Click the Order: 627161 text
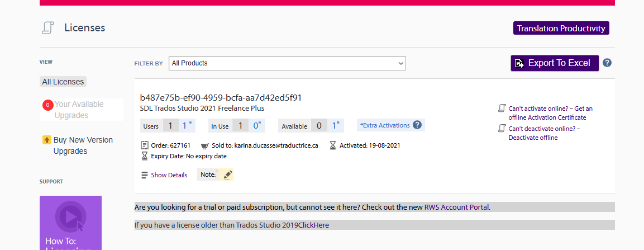Screen dimensions: 644x250 tap(171, 145)
